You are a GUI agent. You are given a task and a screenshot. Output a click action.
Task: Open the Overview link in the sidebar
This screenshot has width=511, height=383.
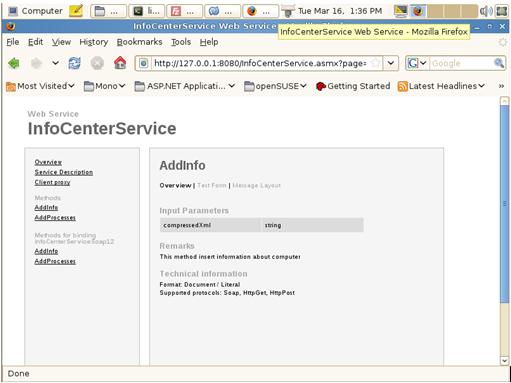click(48, 162)
